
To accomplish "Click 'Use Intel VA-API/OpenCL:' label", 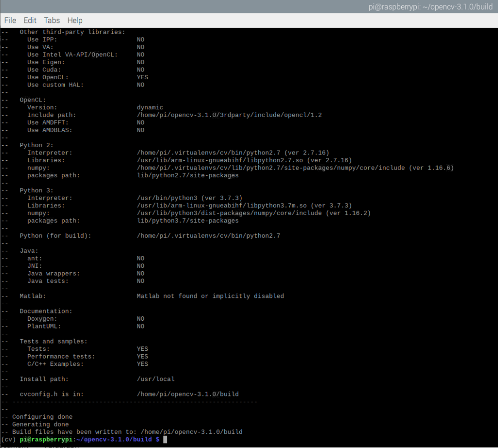I will [72, 54].
